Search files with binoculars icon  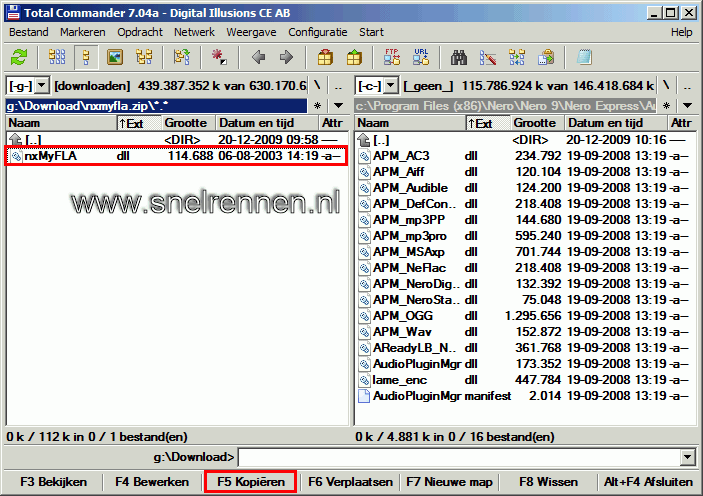(x=459, y=57)
